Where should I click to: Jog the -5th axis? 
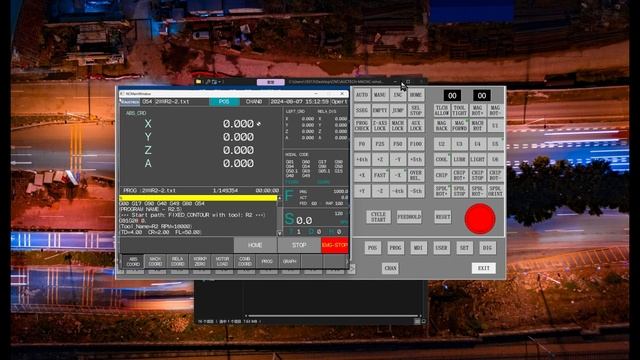[x=416, y=191]
